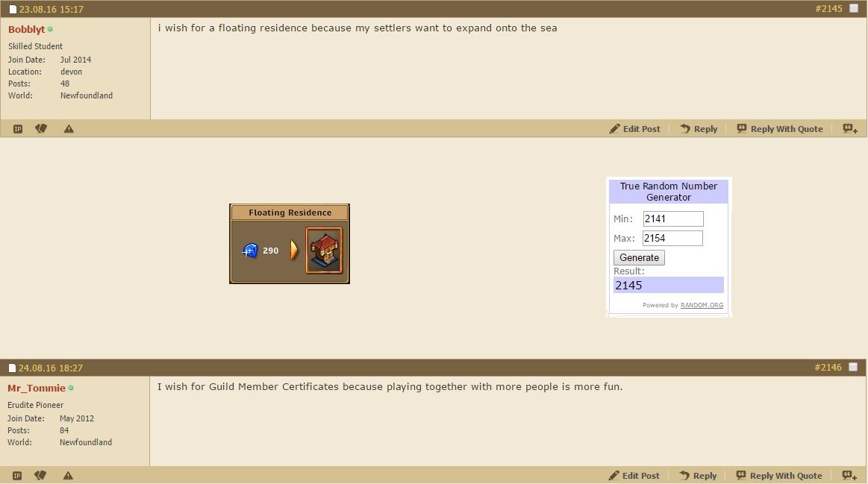Image resolution: width=868 pixels, height=484 pixels.
Task: Click the blue gem currency icon
Action: (x=250, y=251)
